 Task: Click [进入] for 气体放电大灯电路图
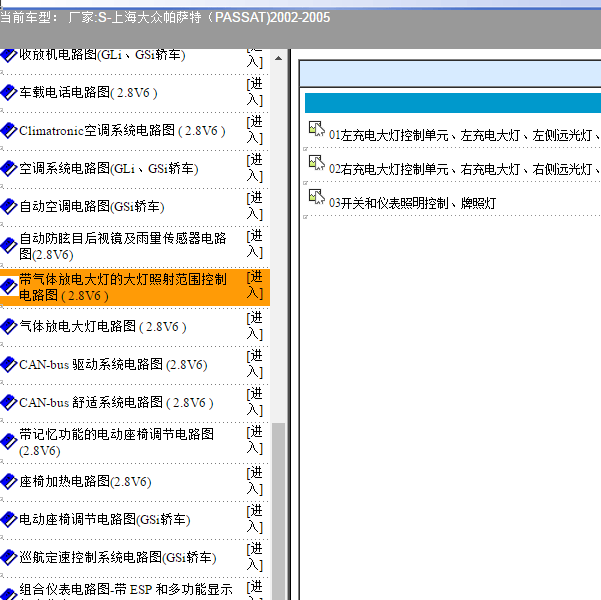[255, 326]
